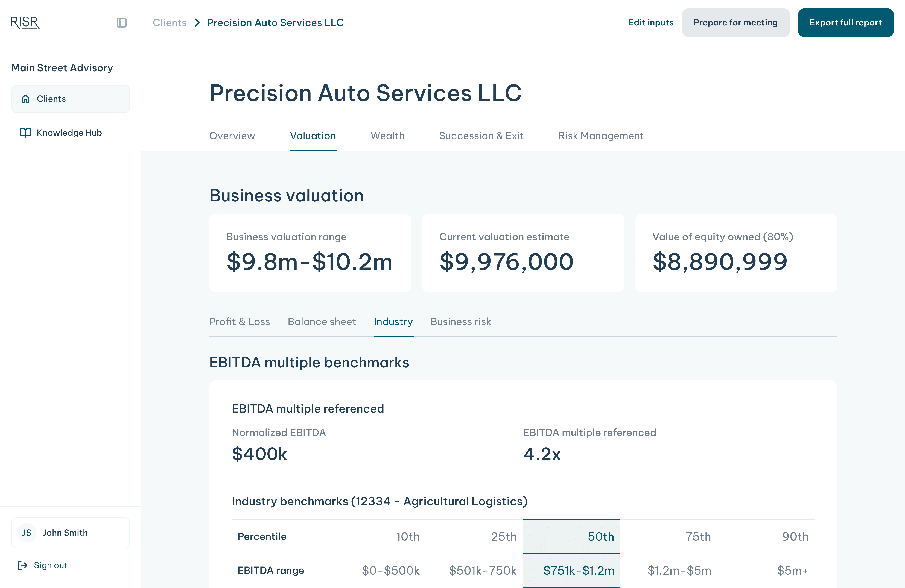This screenshot has height=588, width=905.
Task: Click the JS user avatar
Action: click(27, 533)
